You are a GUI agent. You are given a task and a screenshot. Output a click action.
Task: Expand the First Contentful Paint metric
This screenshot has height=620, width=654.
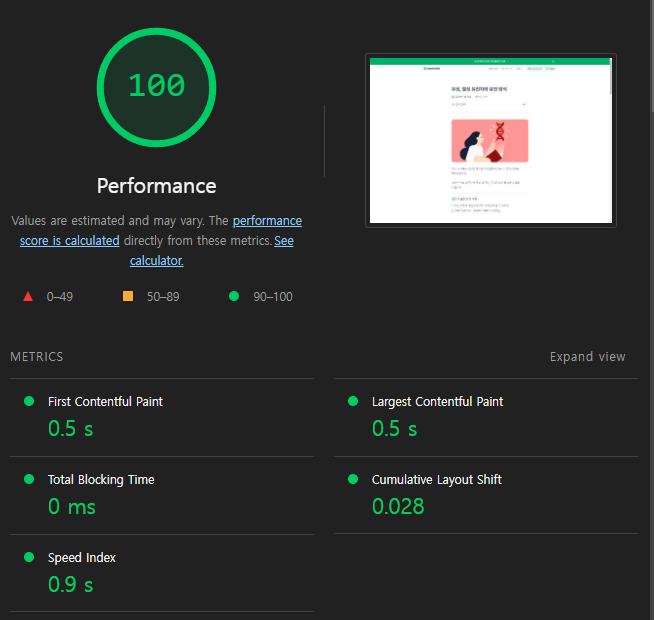point(162,418)
